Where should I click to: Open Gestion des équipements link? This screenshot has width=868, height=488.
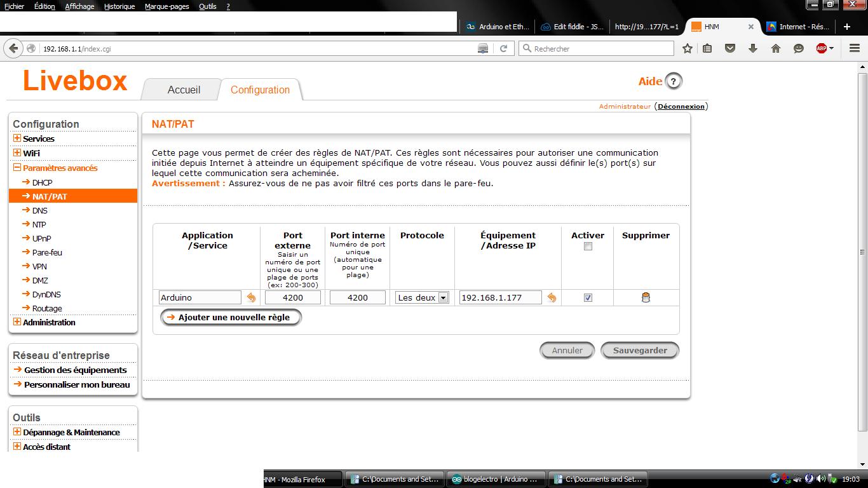[76, 370]
